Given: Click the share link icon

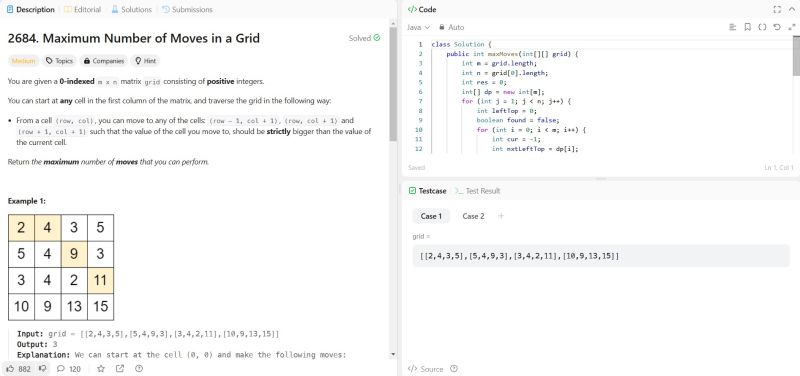Looking at the screenshot, I should pyautogui.click(x=120, y=368).
